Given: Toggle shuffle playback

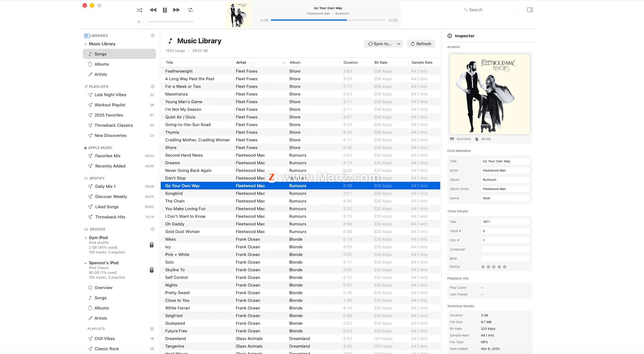Looking at the screenshot, I should 139,10.
